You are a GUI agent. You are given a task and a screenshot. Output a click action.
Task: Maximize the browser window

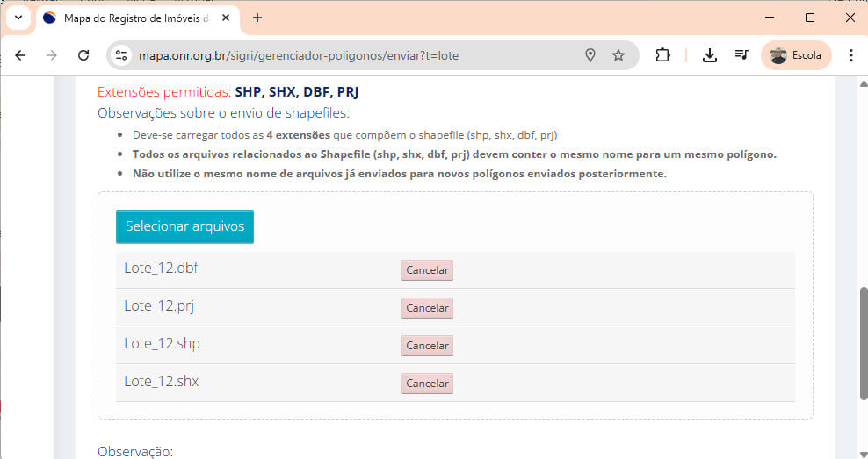[x=810, y=18]
